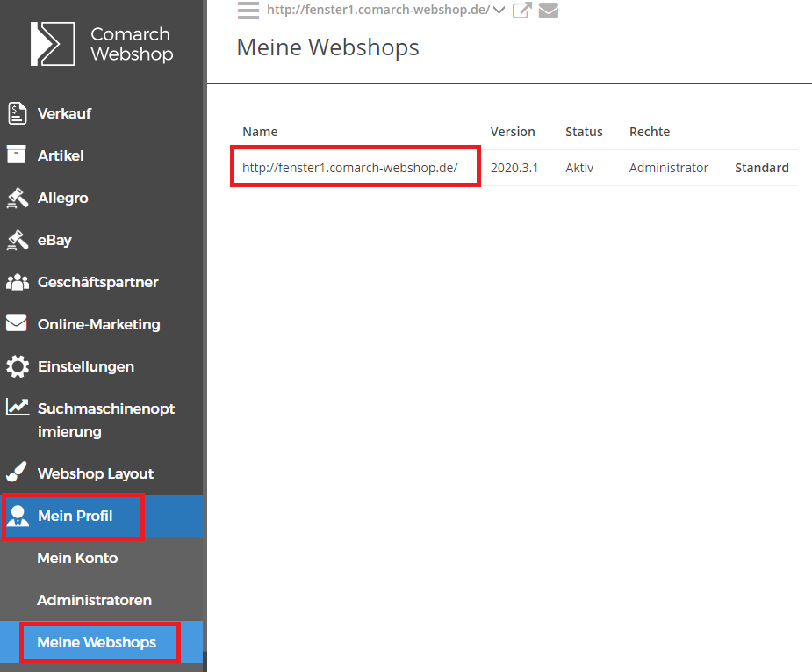Select Meine Webshops submenu item

click(x=102, y=642)
